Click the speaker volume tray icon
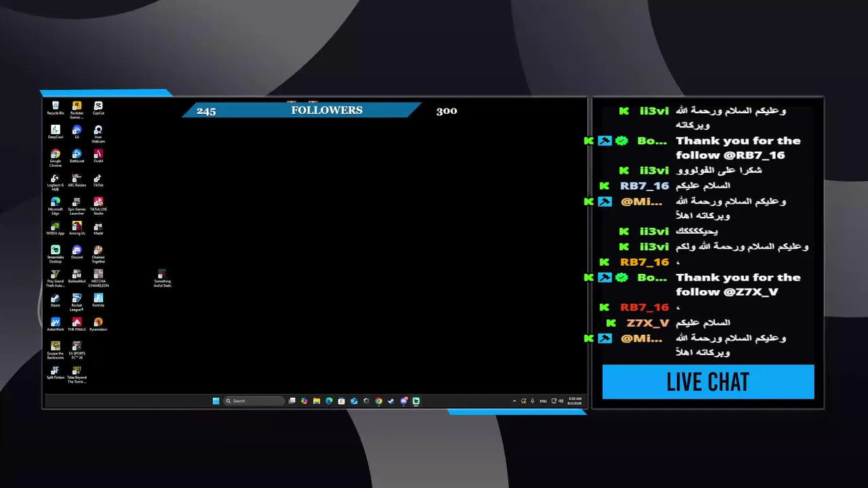The width and height of the screenshot is (868, 488). pyautogui.click(x=561, y=401)
